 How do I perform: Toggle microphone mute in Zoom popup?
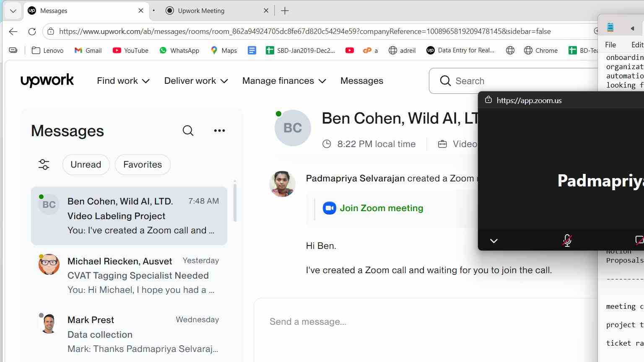(x=567, y=240)
